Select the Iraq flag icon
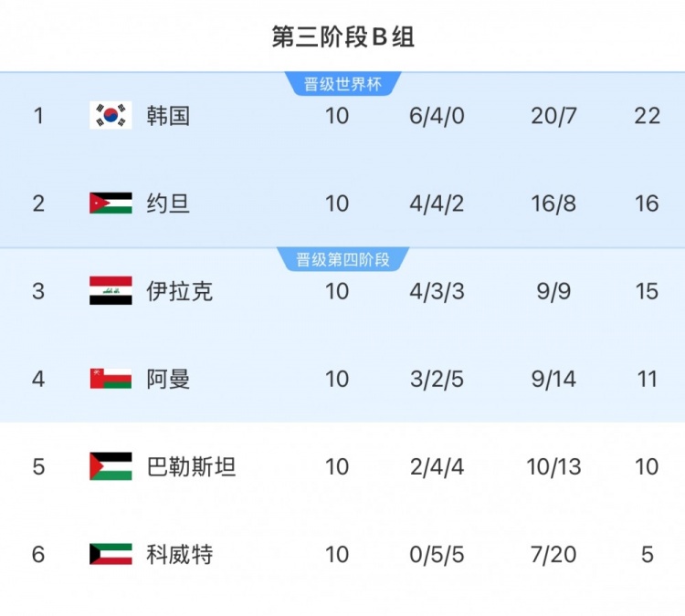685x616 pixels. click(x=111, y=291)
